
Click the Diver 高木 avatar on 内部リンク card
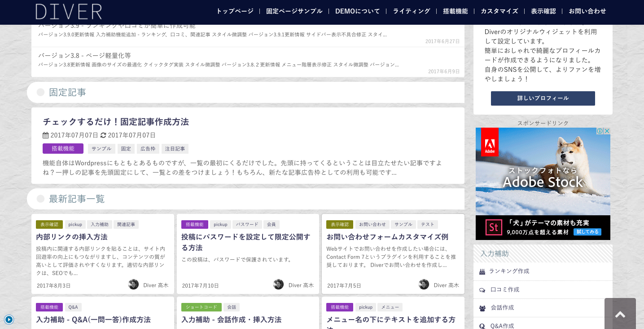133,285
